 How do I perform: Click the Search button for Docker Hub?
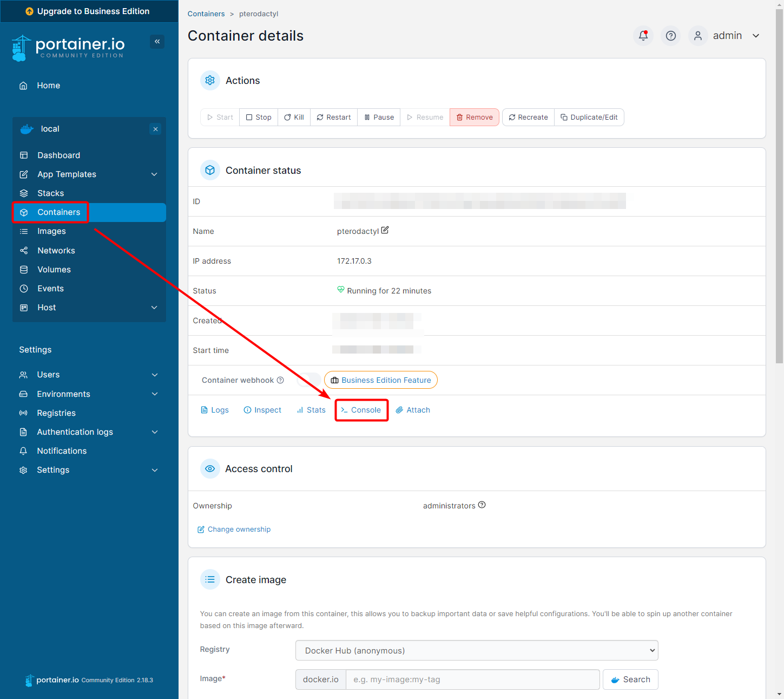pos(630,680)
